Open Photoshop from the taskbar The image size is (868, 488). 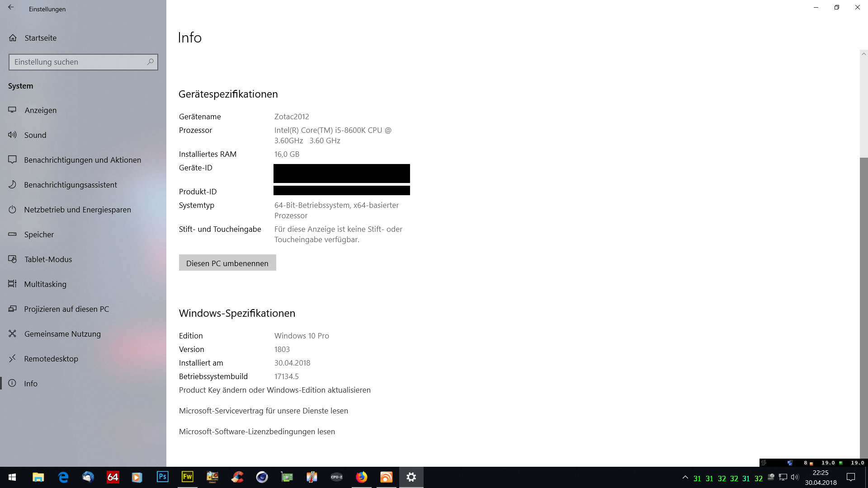tap(162, 477)
